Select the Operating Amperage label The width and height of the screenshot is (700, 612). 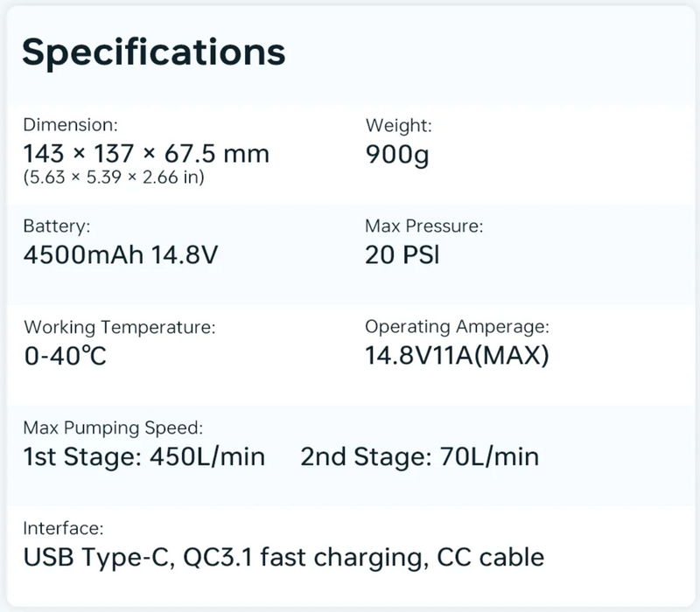(x=457, y=327)
